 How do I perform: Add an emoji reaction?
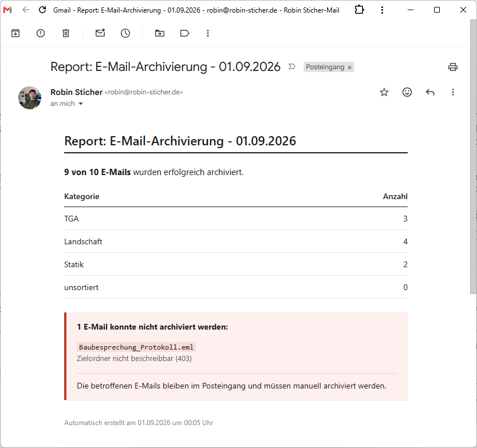tap(407, 92)
